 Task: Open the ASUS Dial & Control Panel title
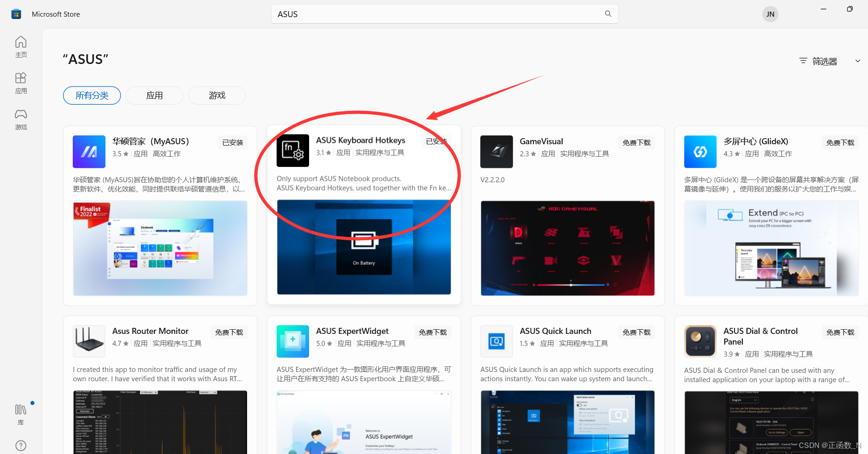pyautogui.click(x=760, y=336)
